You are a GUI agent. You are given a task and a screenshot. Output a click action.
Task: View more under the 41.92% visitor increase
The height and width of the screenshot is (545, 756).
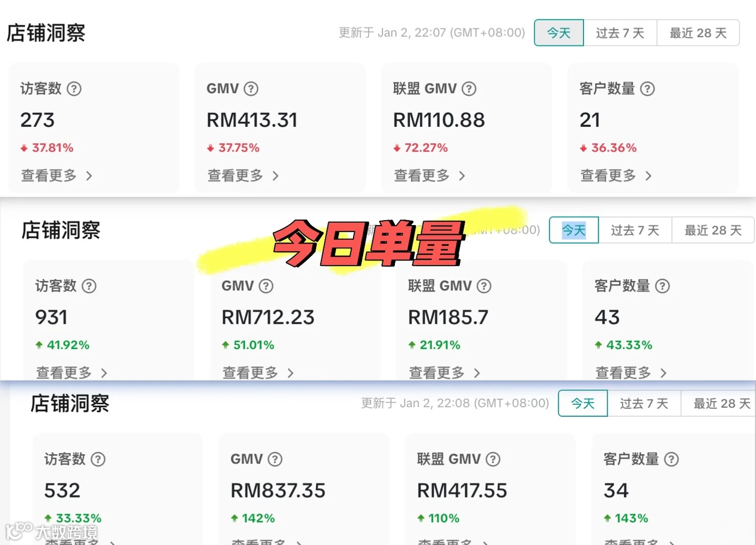click(72, 373)
